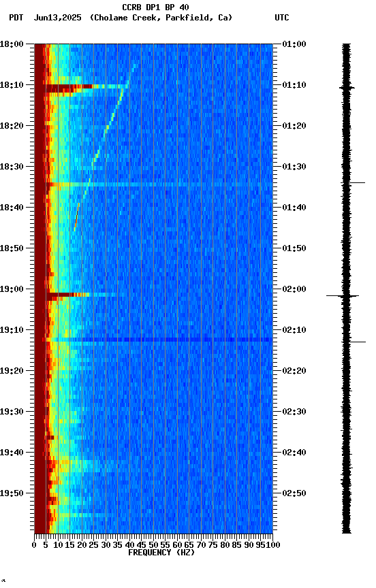Click the location text Cholame Creek, Parkfield, Ca

click(x=161, y=18)
